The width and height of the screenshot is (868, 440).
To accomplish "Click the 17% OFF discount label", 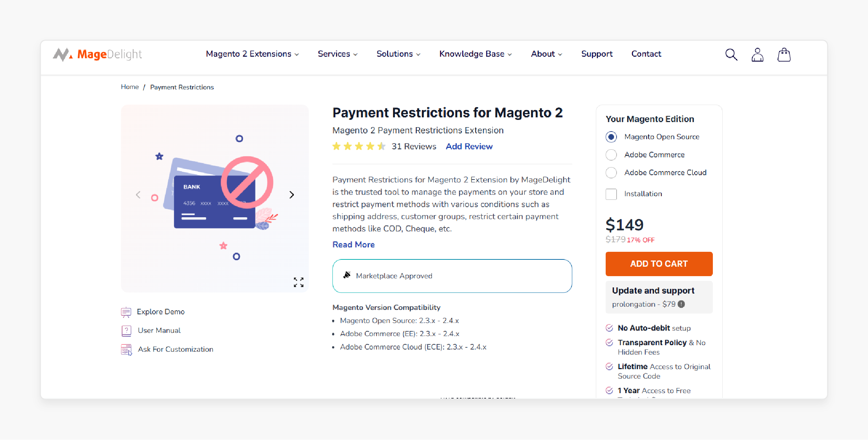I will [x=641, y=240].
